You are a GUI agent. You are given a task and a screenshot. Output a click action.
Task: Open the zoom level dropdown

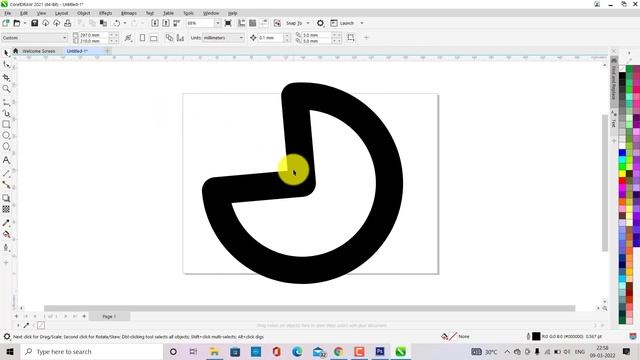click(218, 23)
